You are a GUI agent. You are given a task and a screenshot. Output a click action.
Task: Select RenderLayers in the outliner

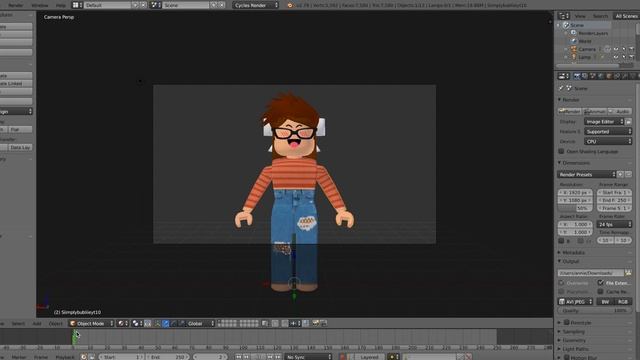pos(593,33)
